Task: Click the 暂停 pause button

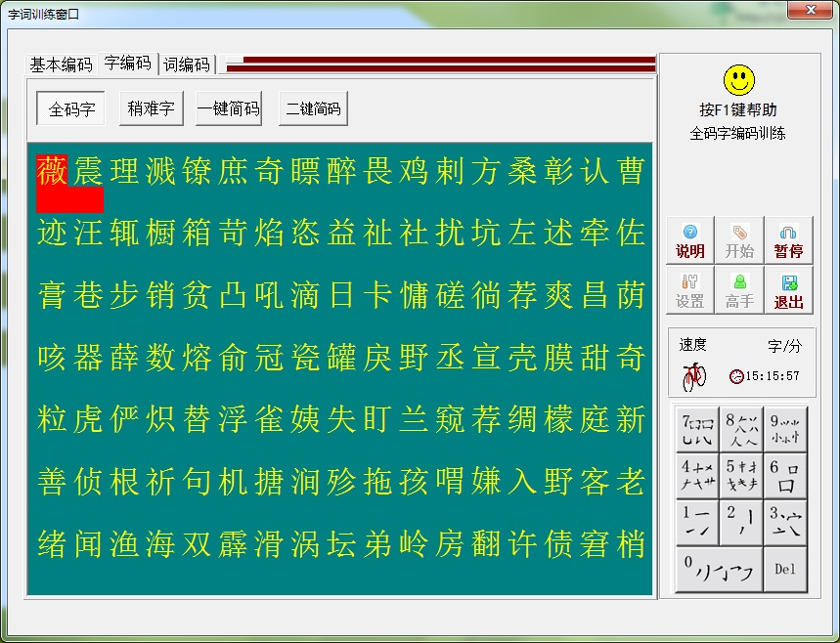Action: (788, 240)
